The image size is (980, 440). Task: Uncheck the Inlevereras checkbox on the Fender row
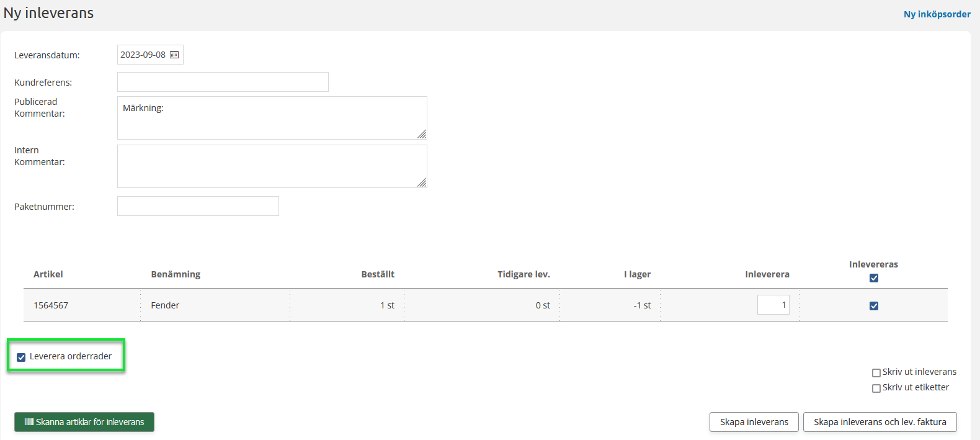[x=874, y=306]
